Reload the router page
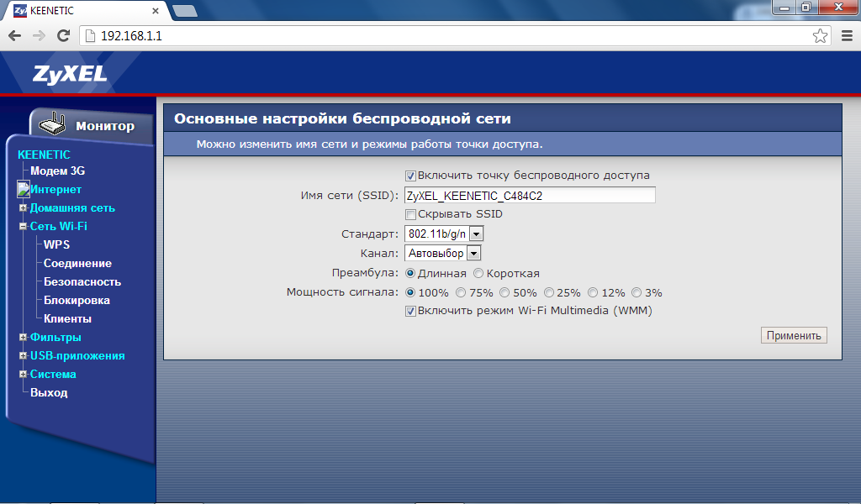The height and width of the screenshot is (504, 861). [64, 36]
